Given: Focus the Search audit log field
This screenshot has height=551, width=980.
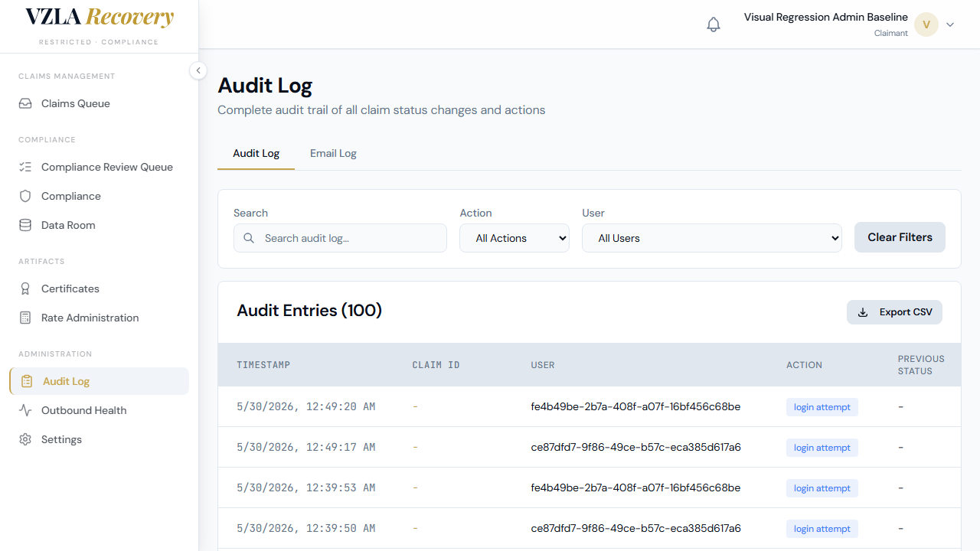Looking at the screenshot, I should [340, 238].
